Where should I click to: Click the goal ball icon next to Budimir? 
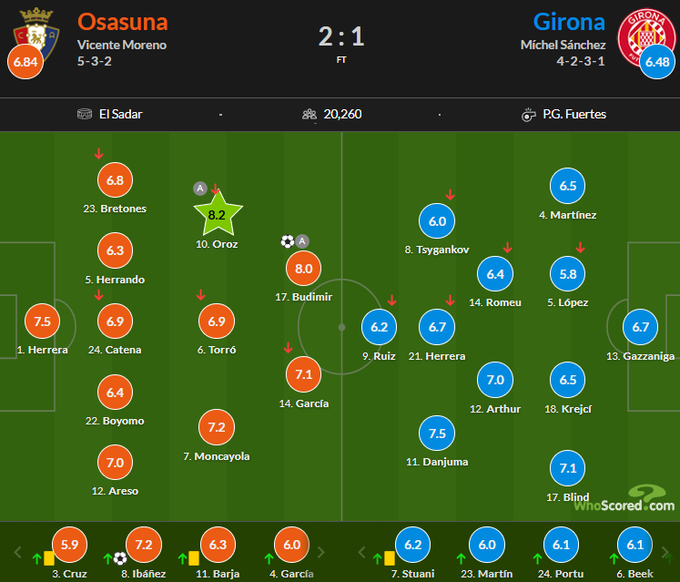point(287,241)
